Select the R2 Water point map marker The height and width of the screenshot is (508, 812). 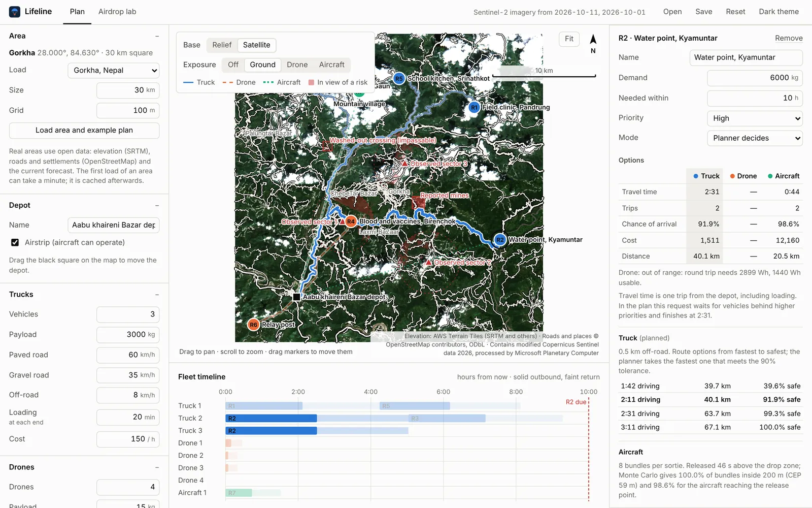[x=500, y=240]
